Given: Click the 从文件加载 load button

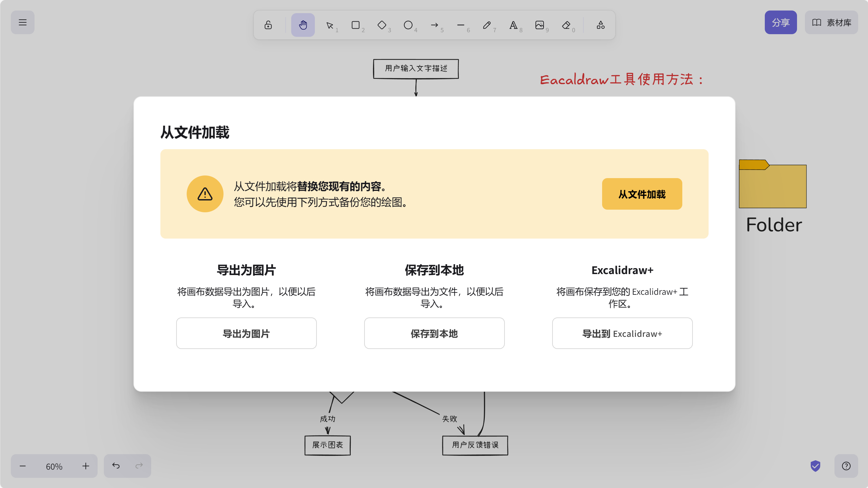Looking at the screenshot, I should (x=642, y=194).
